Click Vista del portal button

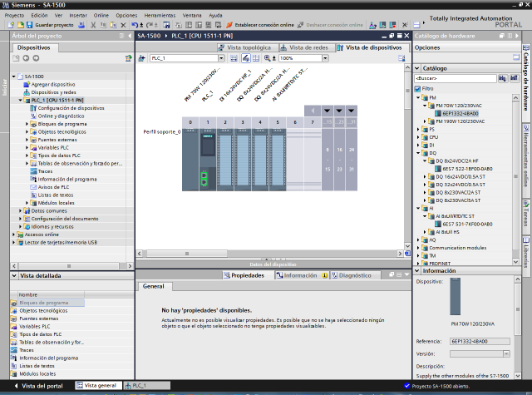tap(38, 386)
